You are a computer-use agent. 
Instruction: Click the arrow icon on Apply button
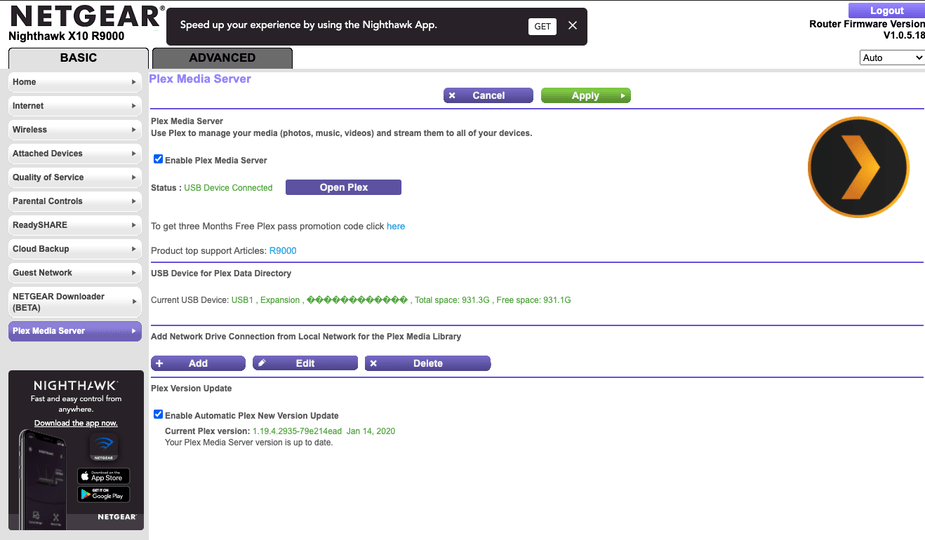coord(622,96)
